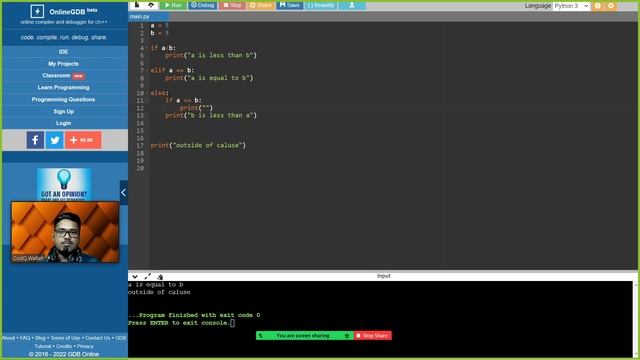Share on Facebook with the Facebook icon
This screenshot has width=640, height=360.
coord(36,140)
